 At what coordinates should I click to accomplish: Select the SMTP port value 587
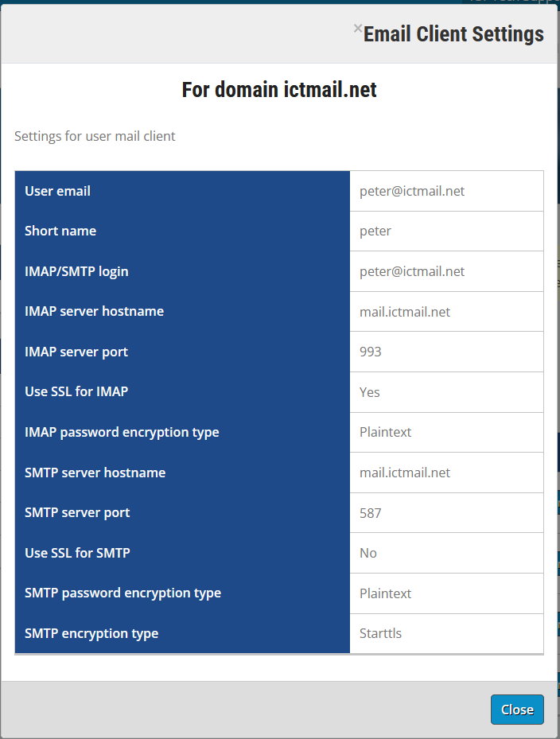tap(371, 513)
